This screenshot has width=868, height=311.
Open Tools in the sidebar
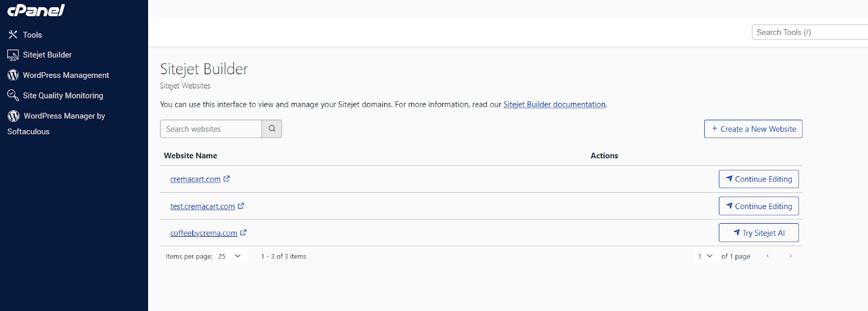coord(32,35)
